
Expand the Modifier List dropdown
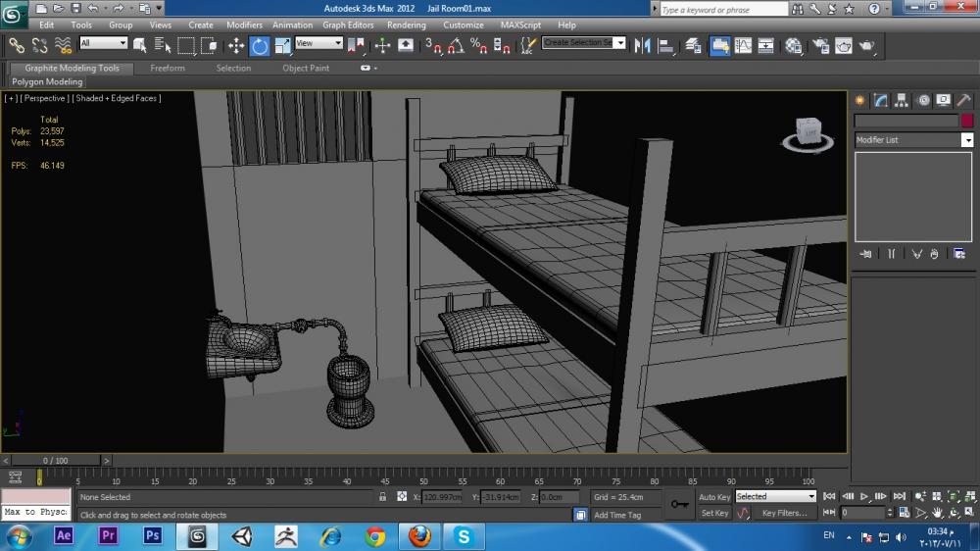point(967,140)
